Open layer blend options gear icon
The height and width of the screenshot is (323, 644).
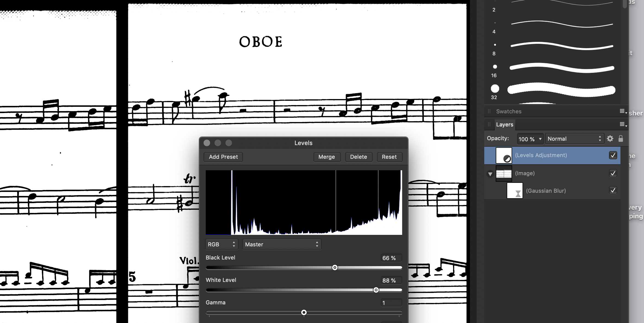[610, 139]
